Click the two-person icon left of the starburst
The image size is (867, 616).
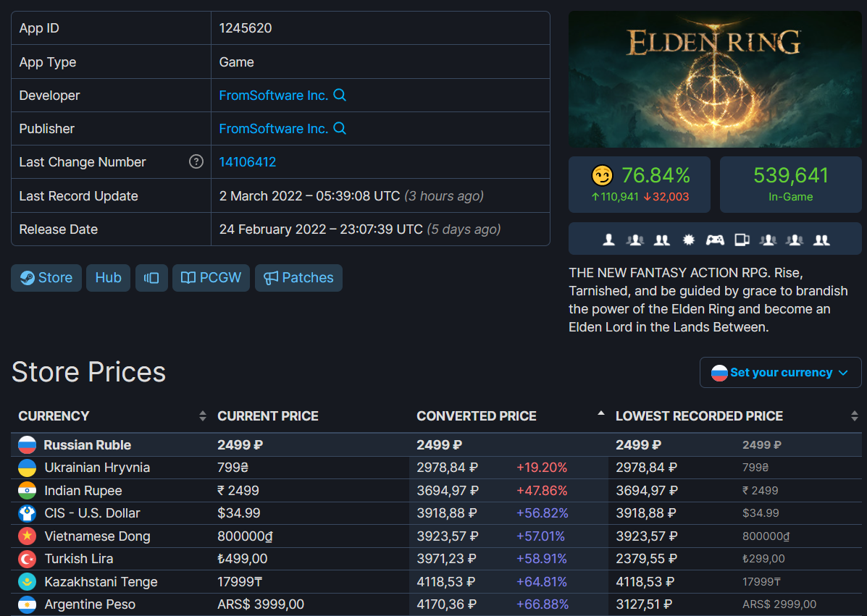point(662,240)
